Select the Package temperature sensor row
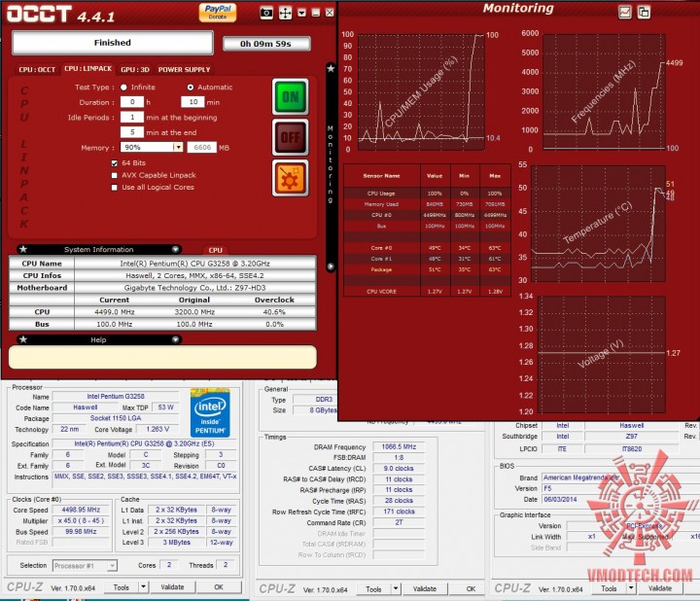Viewport: 700px width, 601px height. [427, 269]
